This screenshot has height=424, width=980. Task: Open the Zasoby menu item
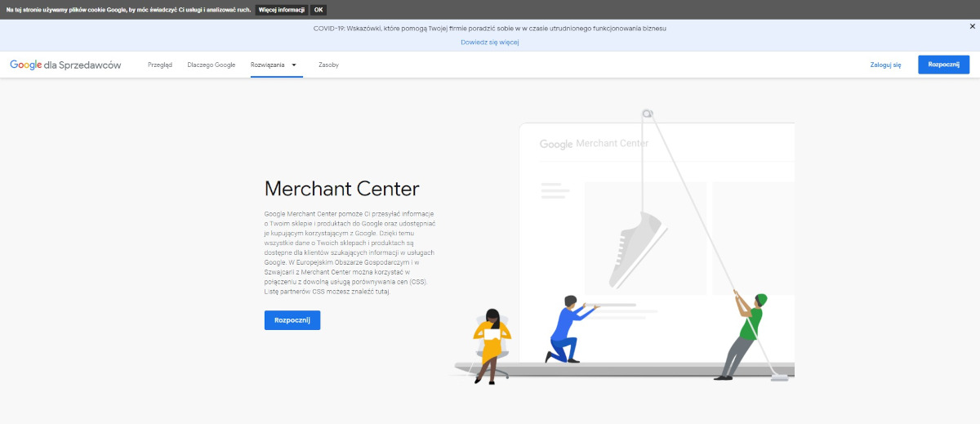(x=328, y=65)
